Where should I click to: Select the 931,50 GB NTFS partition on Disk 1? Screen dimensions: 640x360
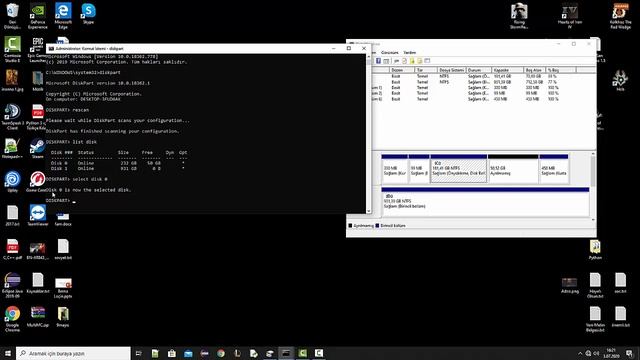click(485, 202)
